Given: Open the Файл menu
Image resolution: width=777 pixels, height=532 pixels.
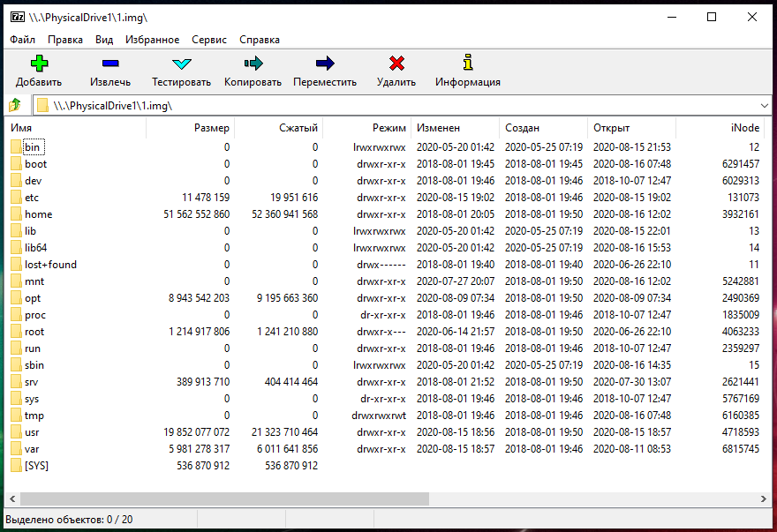Looking at the screenshot, I should click(23, 40).
